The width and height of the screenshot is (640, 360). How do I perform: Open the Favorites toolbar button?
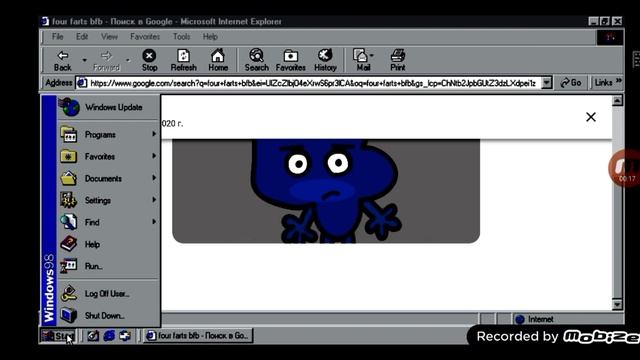click(290, 60)
